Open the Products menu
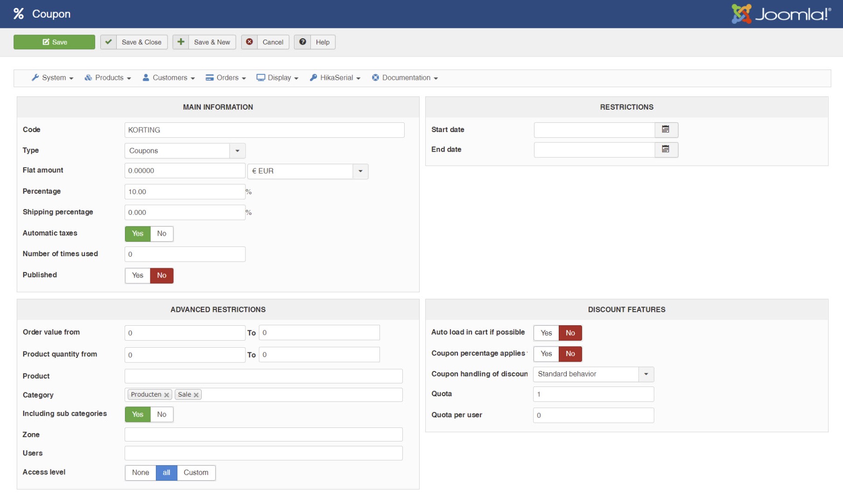This screenshot has height=504, width=843. (107, 78)
